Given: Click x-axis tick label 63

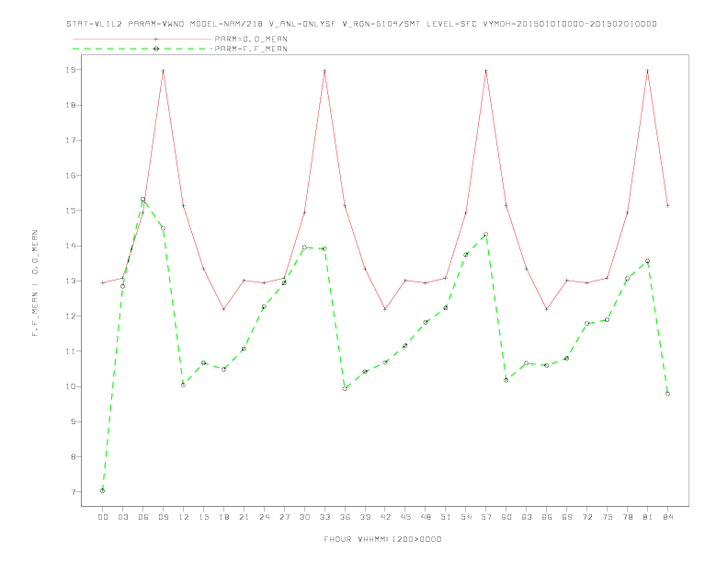Looking at the screenshot, I should pos(527,517).
